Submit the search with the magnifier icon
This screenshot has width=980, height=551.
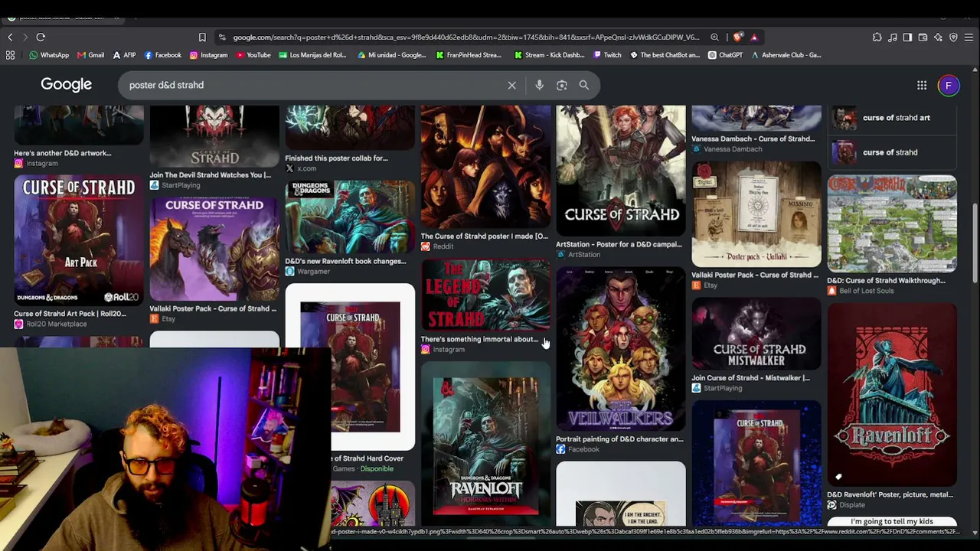point(584,85)
